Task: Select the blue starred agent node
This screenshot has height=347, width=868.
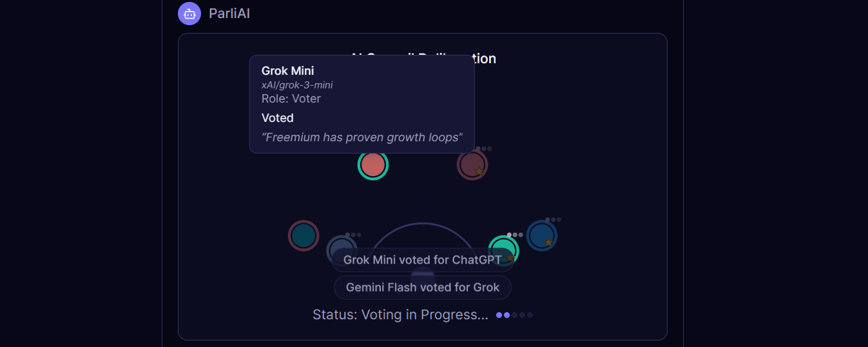Action: coord(541,235)
